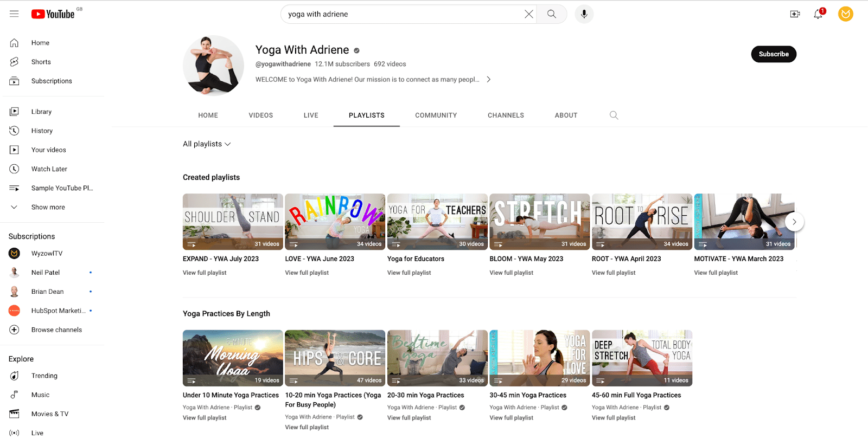Open the Create video camera icon
The height and width of the screenshot is (439, 868).
[x=795, y=14]
